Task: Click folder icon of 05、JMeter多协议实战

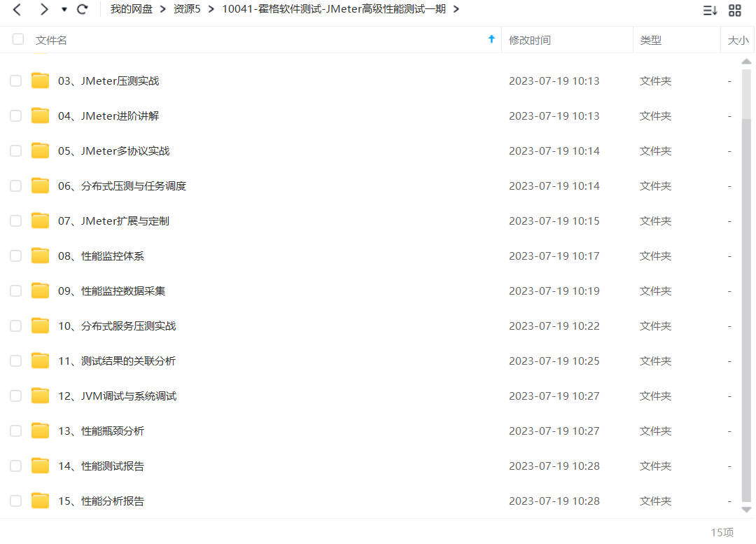Action: pyautogui.click(x=41, y=151)
